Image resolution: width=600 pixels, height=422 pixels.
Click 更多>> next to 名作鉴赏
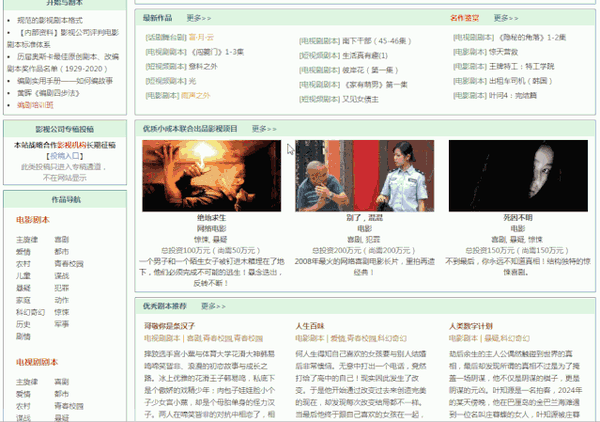(x=506, y=18)
